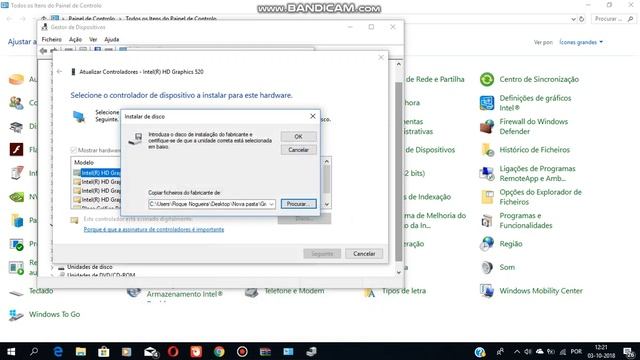This screenshot has height=360, width=640.
Task: Click the Windows Start button
Action: pos(11,351)
